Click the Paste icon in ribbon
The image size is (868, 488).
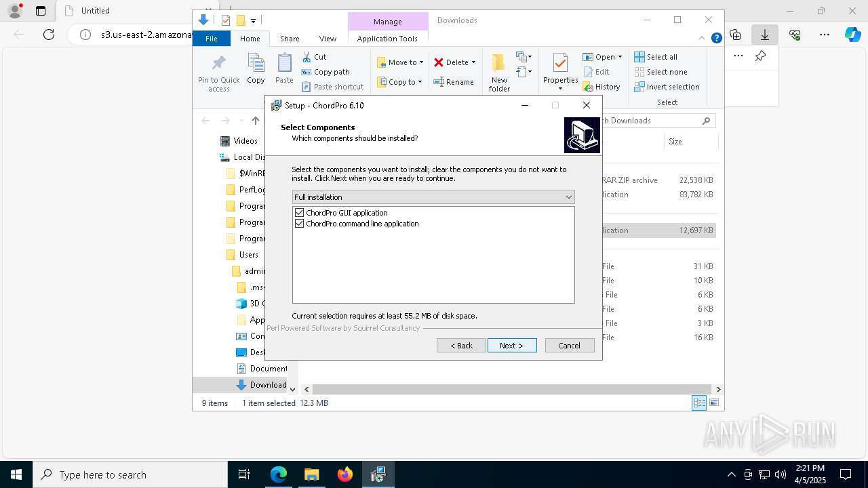(x=284, y=63)
